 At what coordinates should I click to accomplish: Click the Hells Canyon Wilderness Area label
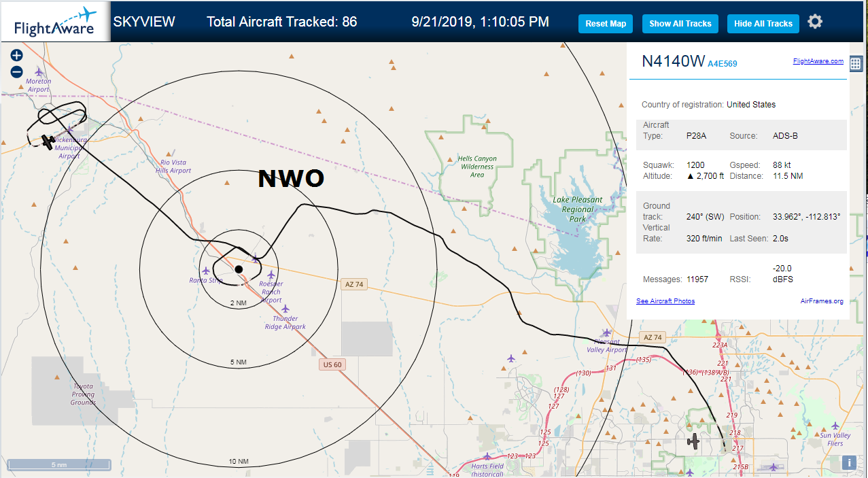[x=477, y=167]
